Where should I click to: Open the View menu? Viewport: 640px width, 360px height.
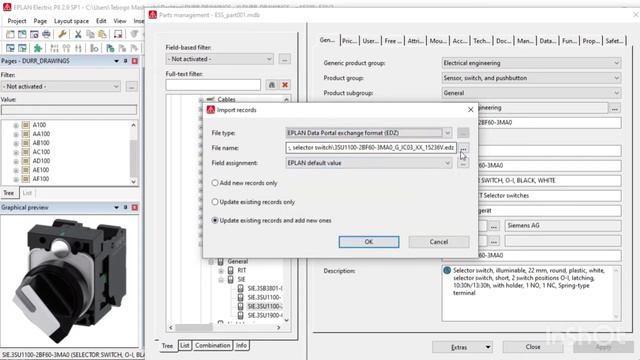point(120,21)
